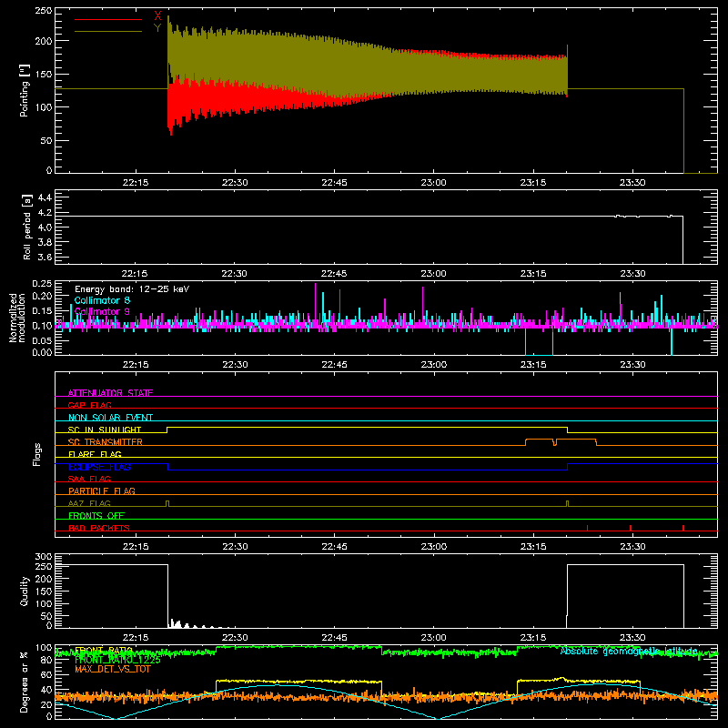Screen dimensions: 728x728
Task: Click the 250 tick value on the Pointing axis
Action: click(x=44, y=11)
